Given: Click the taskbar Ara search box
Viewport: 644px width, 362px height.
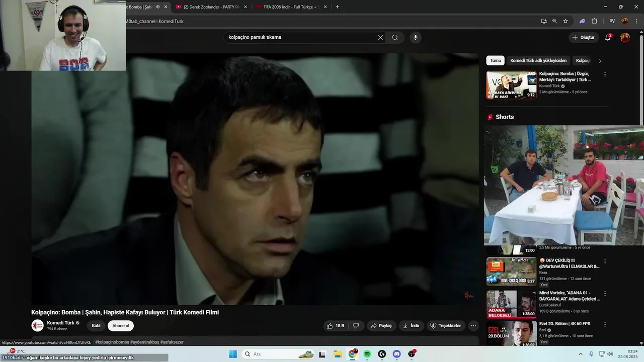Looking at the screenshot, I should 279,354.
